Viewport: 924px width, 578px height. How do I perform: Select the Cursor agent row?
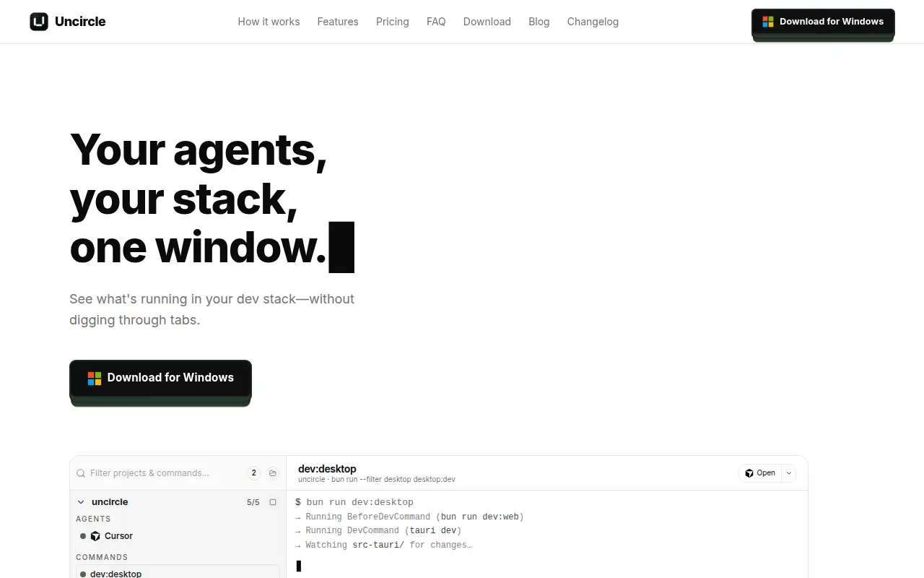[178, 536]
